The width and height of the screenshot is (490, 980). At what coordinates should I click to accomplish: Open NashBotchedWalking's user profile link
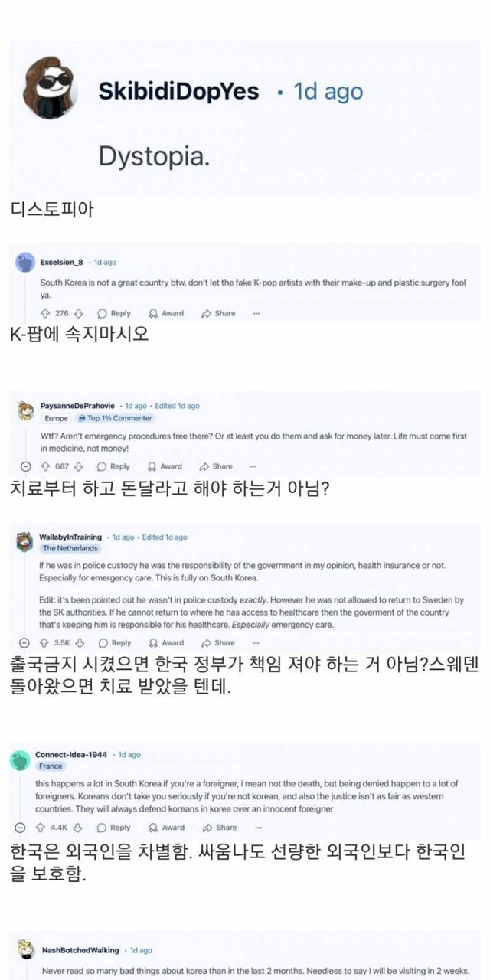[x=79, y=950]
